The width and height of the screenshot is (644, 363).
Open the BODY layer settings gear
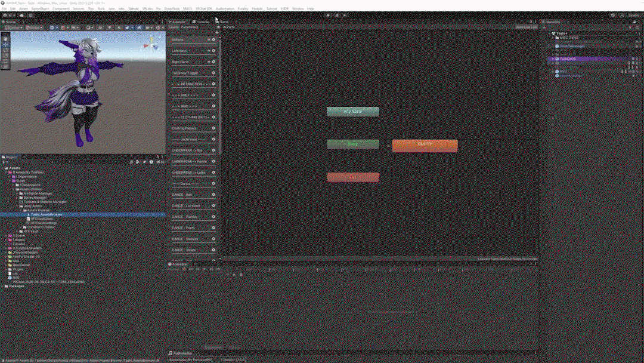tap(213, 95)
